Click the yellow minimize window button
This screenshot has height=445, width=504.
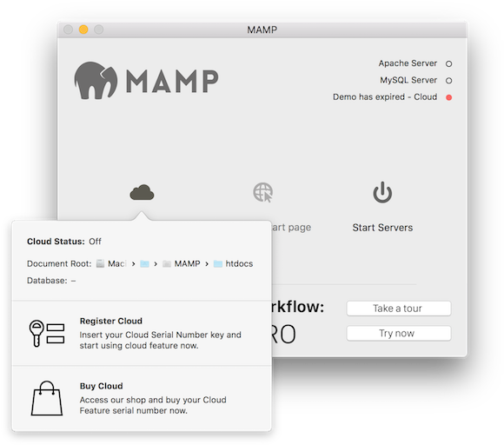coord(83,30)
